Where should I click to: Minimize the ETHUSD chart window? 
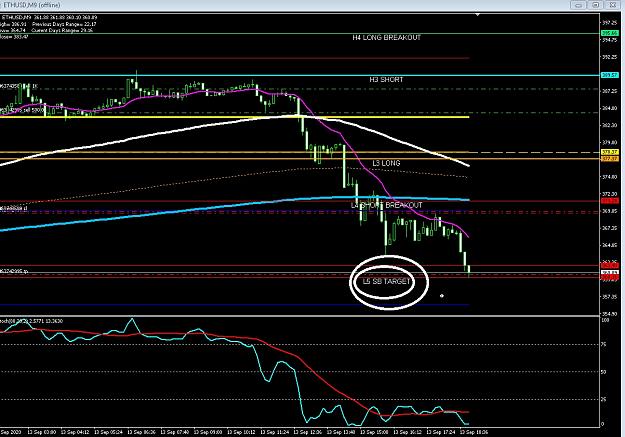(579, 5)
